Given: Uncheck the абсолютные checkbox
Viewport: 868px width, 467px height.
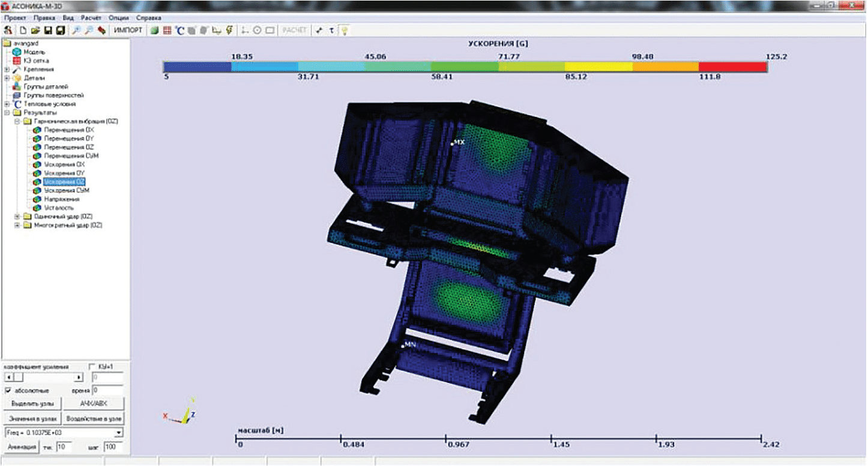Looking at the screenshot, I should [8, 390].
